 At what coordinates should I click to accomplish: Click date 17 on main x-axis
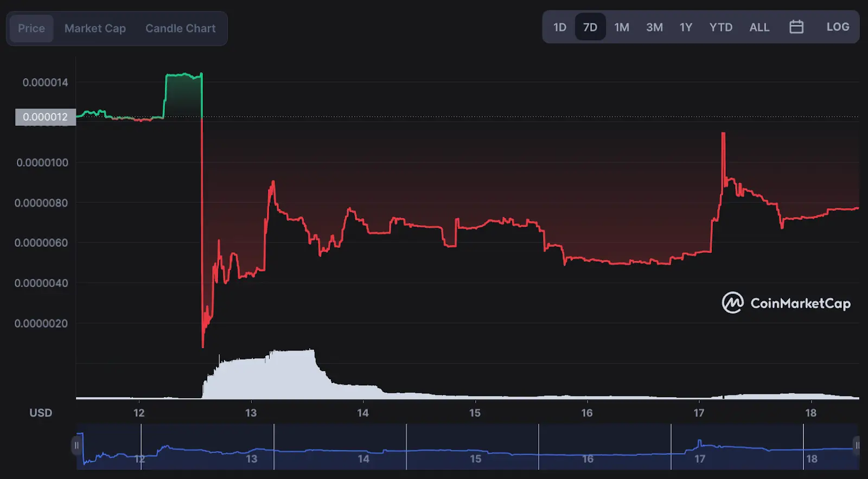tap(699, 413)
